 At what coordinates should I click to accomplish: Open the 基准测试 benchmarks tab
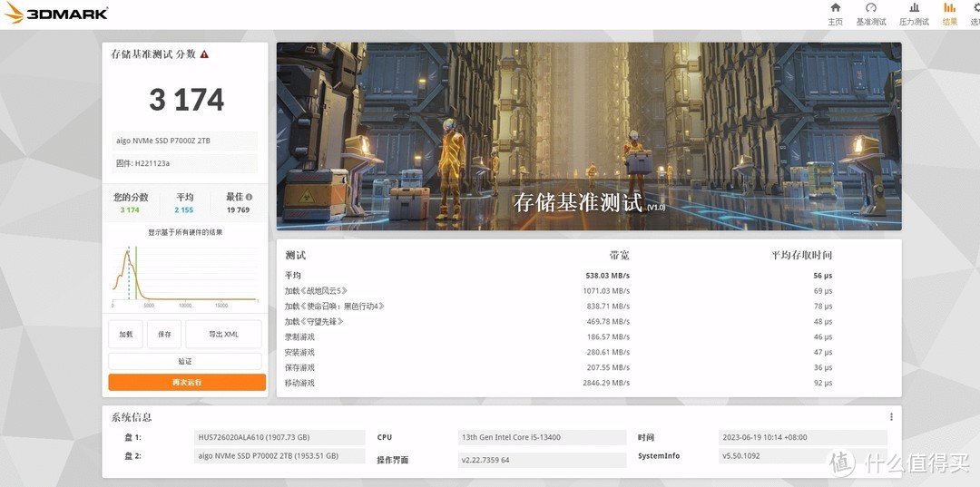tap(870, 14)
